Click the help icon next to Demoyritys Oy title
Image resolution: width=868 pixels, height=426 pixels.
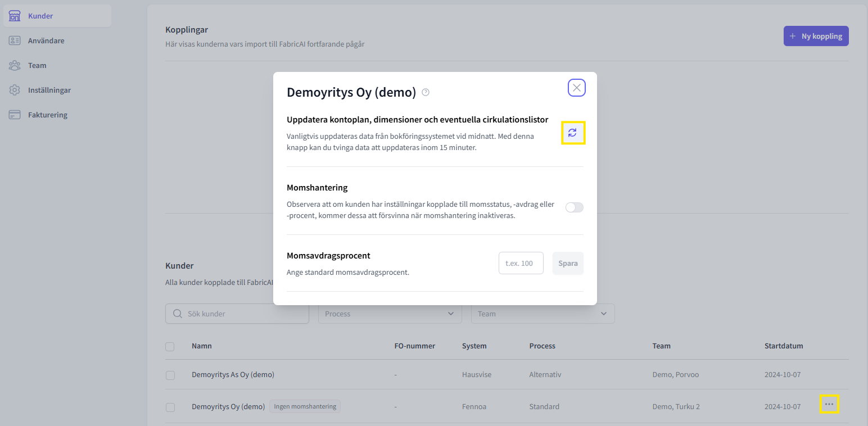point(426,92)
